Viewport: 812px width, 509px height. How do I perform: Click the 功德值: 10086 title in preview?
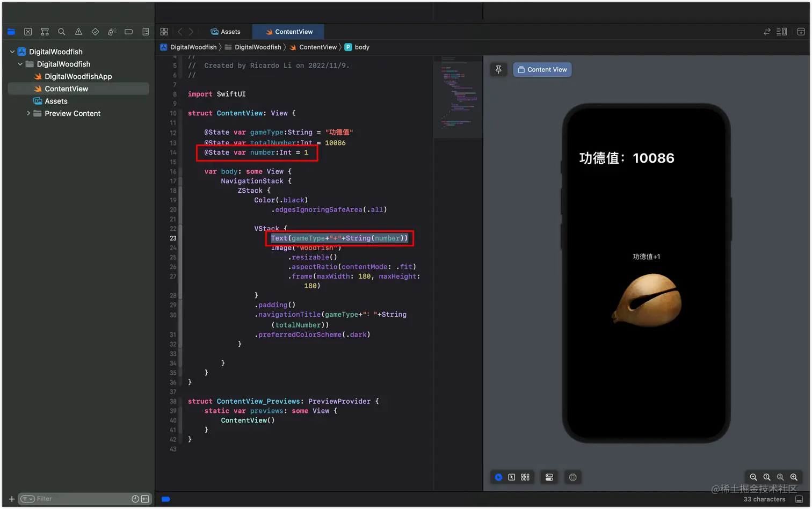point(627,158)
